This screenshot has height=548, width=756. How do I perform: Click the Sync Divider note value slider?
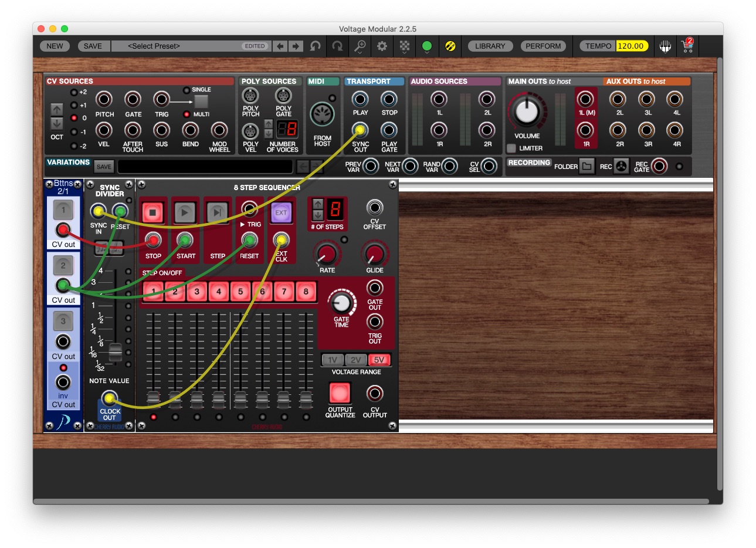coord(116,352)
